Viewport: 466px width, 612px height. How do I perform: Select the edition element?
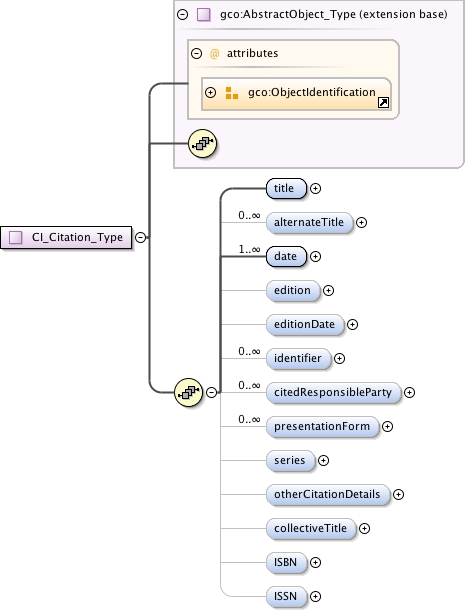click(x=293, y=290)
